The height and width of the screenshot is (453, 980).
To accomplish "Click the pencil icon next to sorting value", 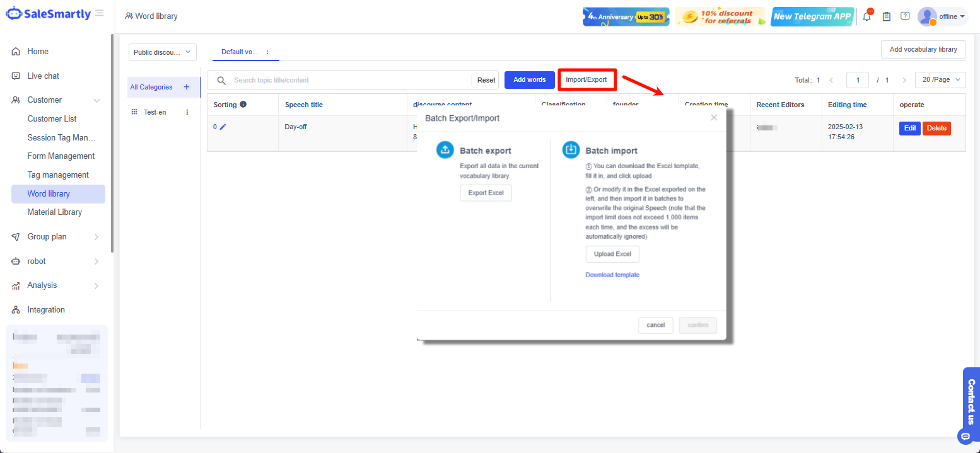I will click(223, 127).
